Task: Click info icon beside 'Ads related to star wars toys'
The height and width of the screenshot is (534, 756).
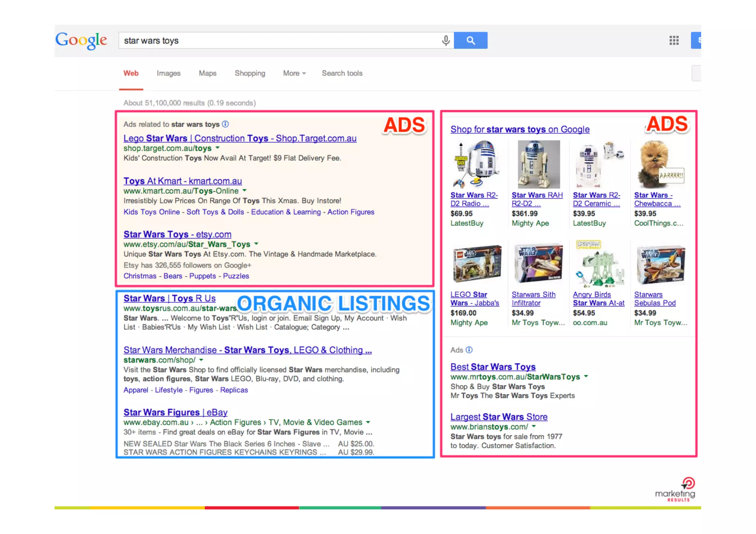Action: [226, 124]
